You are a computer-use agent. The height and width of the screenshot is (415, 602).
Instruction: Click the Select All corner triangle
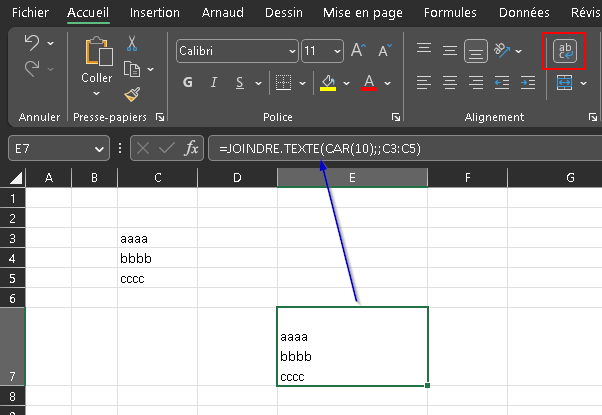coord(15,178)
